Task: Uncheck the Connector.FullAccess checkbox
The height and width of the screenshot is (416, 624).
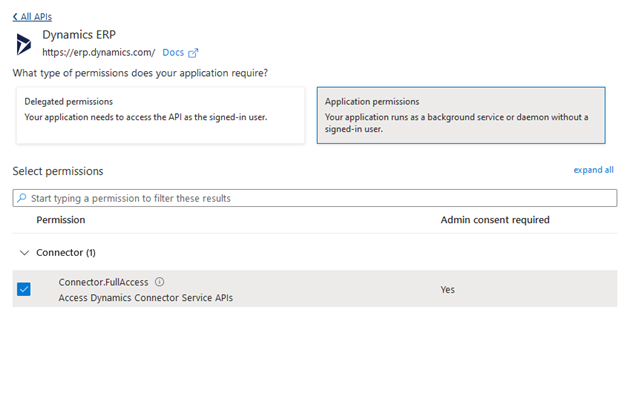Action: [24, 289]
